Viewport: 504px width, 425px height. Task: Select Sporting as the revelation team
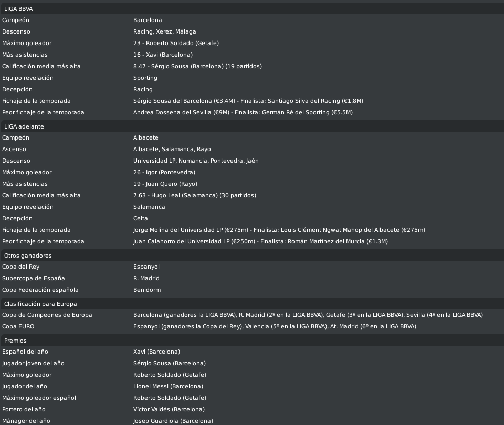(145, 78)
